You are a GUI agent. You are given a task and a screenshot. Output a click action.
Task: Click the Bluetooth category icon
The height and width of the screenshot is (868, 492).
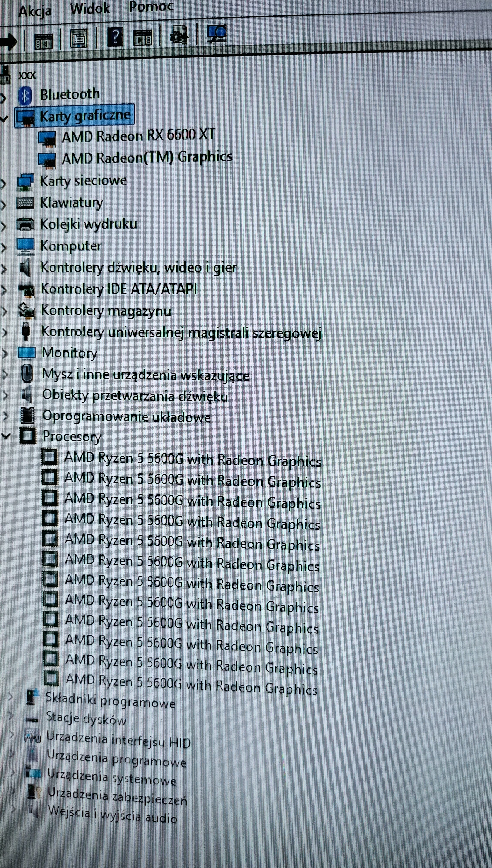point(25,96)
